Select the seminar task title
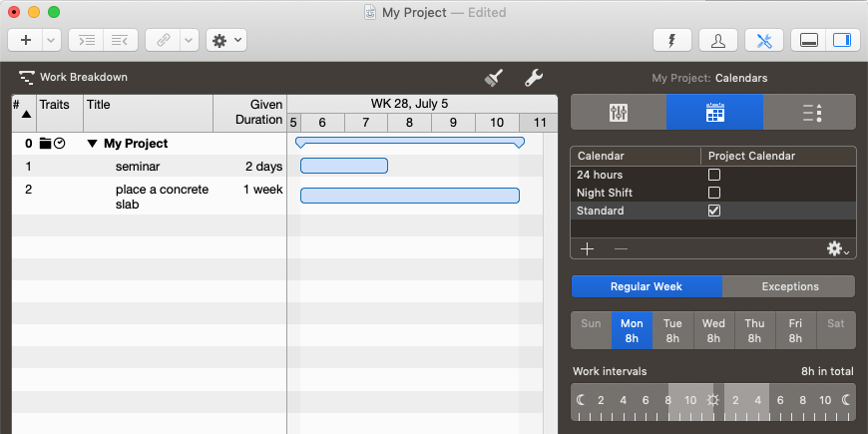 point(138,167)
